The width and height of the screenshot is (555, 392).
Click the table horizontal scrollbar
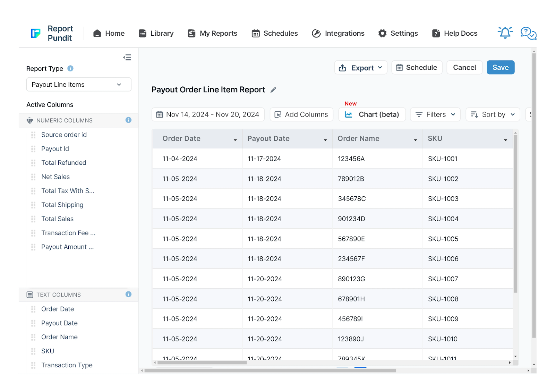click(x=202, y=363)
